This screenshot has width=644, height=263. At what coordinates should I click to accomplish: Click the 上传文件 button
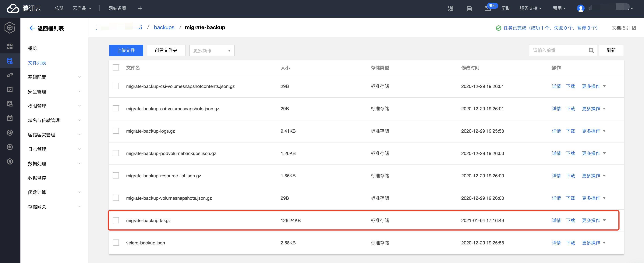pyautogui.click(x=126, y=51)
